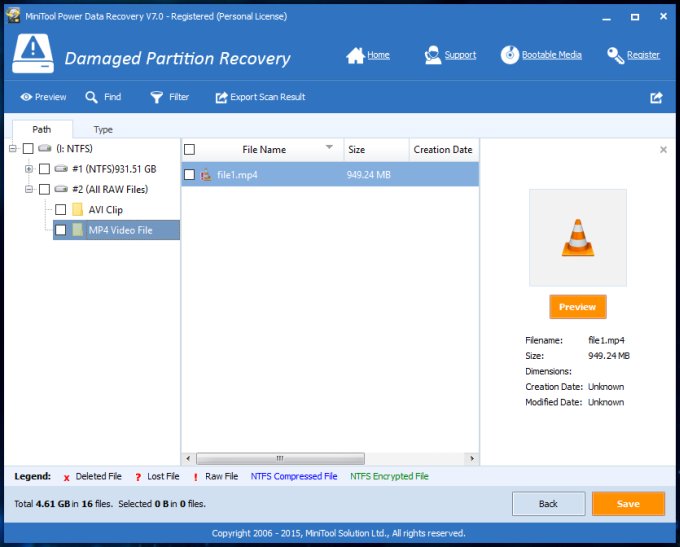680x547 pixels.
Task: Click the Register icon
Action: point(615,55)
